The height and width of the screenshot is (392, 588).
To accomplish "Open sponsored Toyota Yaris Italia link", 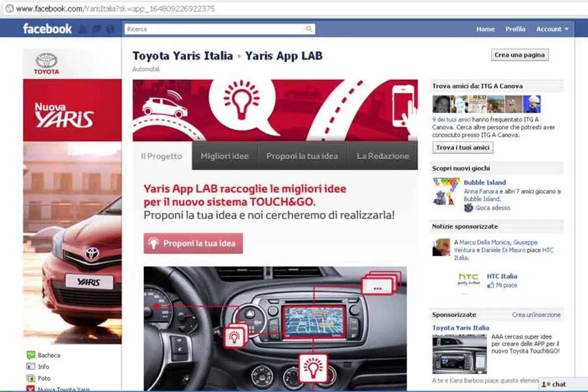I will coord(461,328).
